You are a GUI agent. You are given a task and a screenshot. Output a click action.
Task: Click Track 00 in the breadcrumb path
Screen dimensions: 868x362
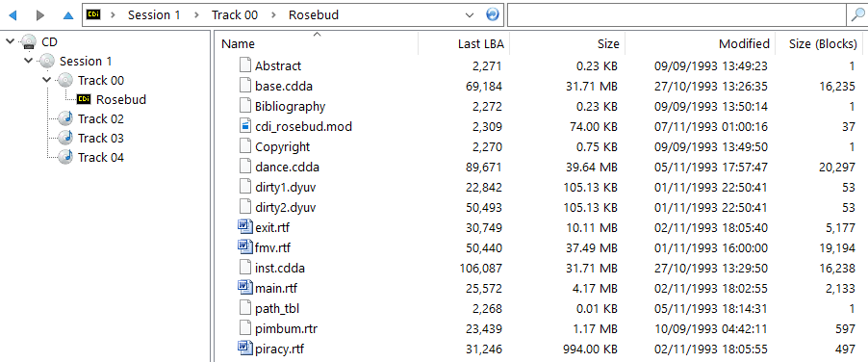235,15
